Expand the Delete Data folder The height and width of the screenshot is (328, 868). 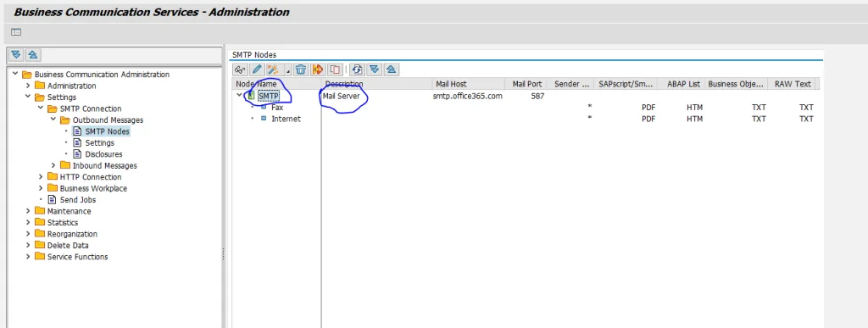point(28,245)
